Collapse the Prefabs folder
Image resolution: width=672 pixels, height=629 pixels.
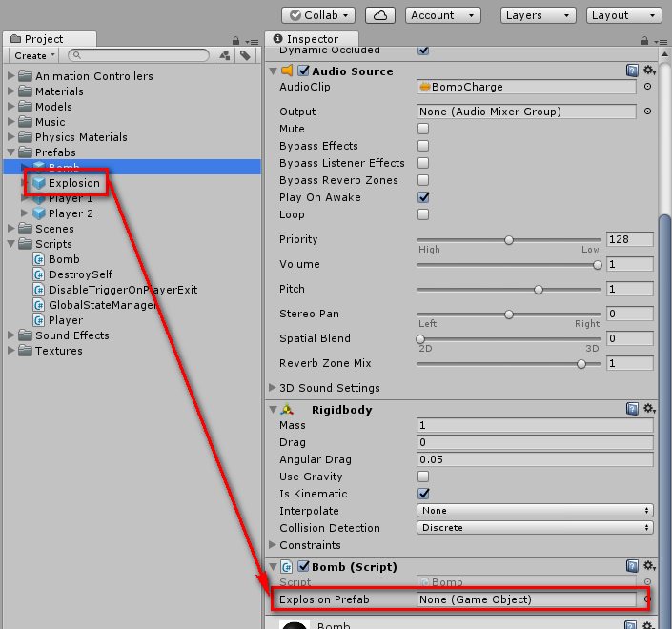[x=11, y=152]
